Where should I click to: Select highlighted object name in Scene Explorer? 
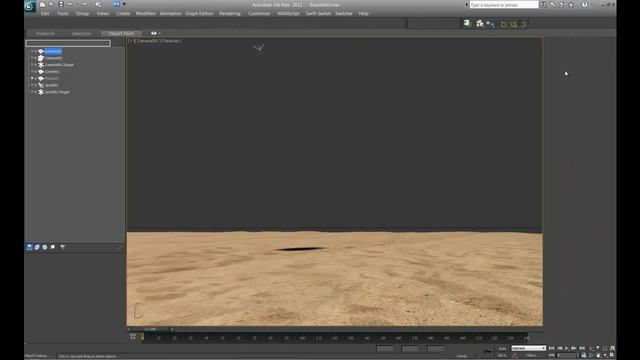pos(53,51)
